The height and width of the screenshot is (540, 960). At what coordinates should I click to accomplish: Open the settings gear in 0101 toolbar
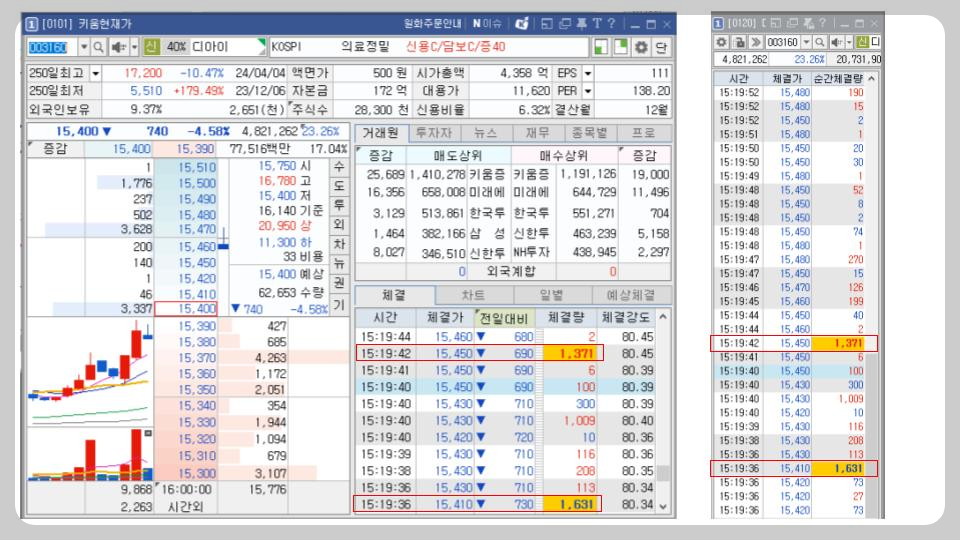(641, 47)
